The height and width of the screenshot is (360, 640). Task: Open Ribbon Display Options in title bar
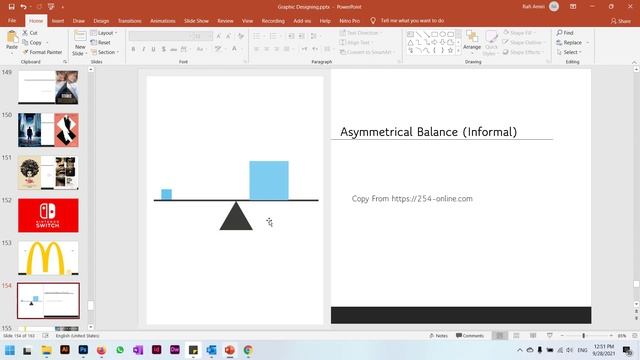(573, 7)
